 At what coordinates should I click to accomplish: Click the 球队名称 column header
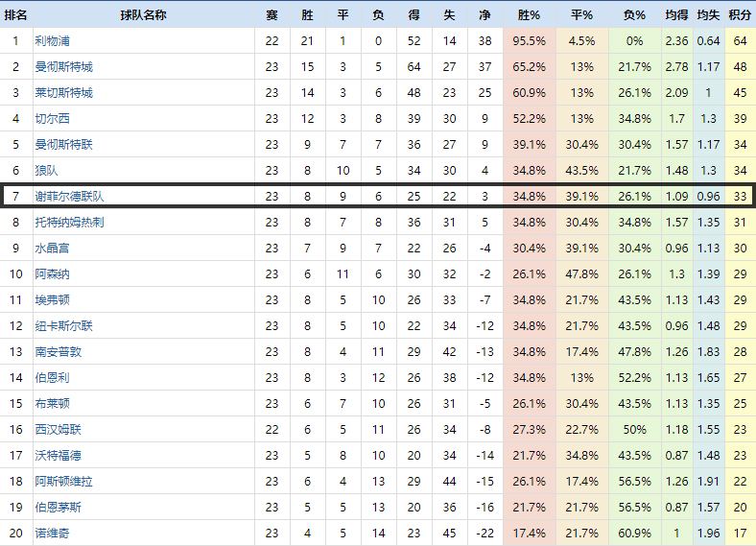coord(144,15)
